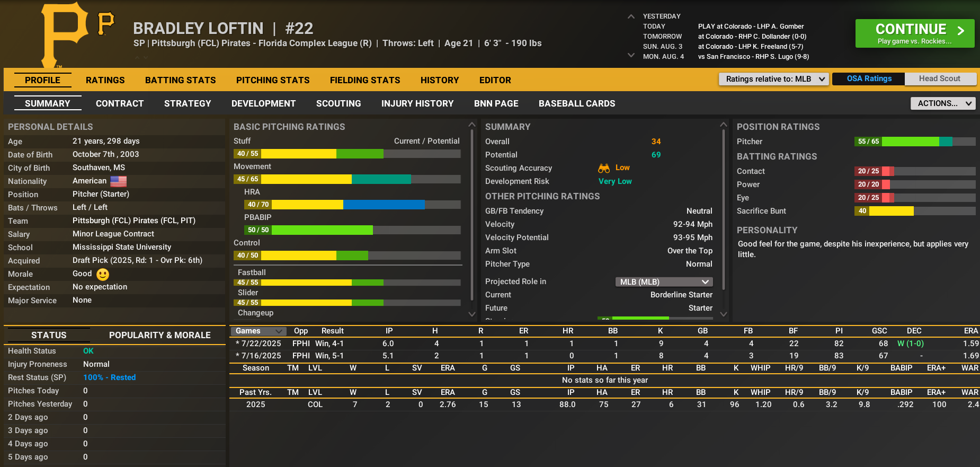
Task: Open the 'Ratings relative to: MLB' dropdown
Action: point(773,79)
